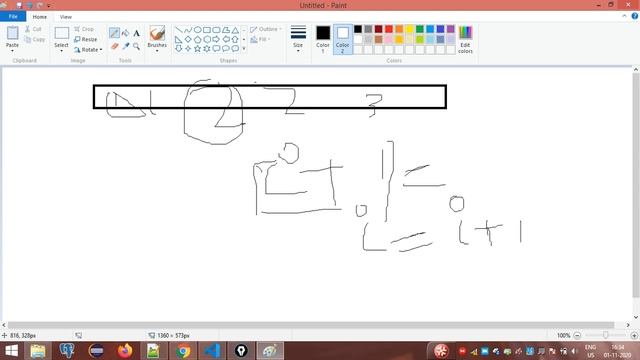Open the File menu
The image size is (640, 360).
(13, 17)
